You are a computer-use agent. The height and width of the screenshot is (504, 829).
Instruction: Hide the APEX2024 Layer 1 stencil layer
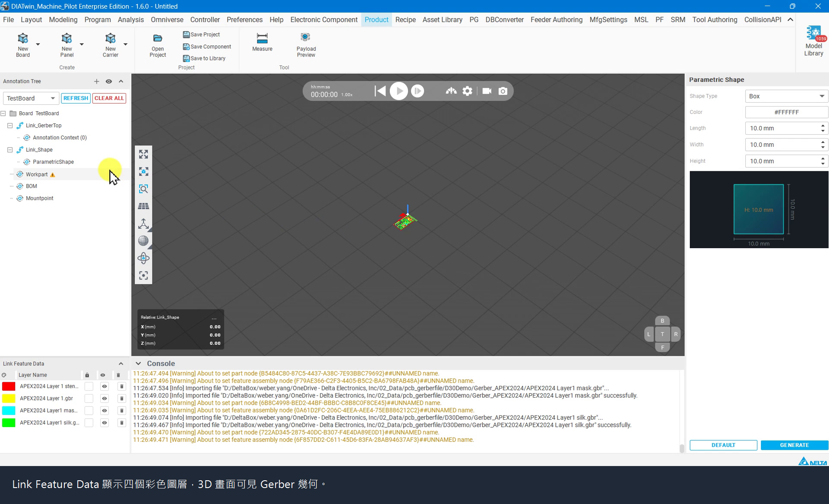click(104, 386)
